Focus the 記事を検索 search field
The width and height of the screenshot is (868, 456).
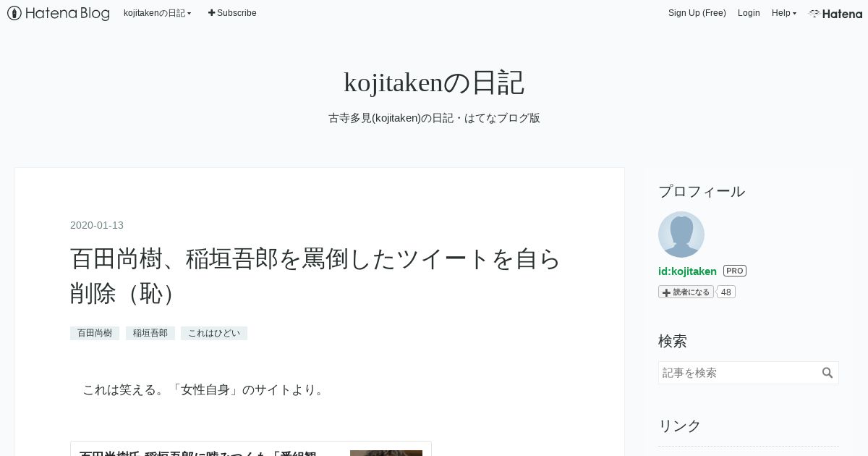[x=739, y=373]
